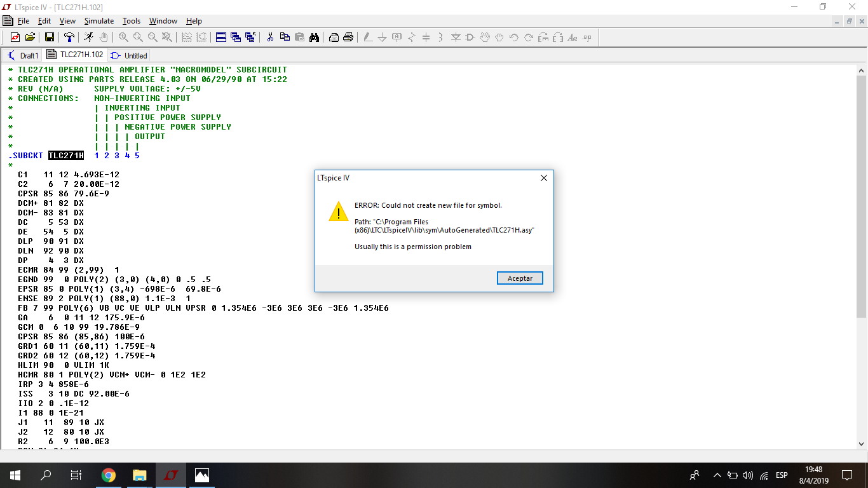Image resolution: width=868 pixels, height=488 pixels.
Task: Open the View menu
Action: click(x=67, y=21)
